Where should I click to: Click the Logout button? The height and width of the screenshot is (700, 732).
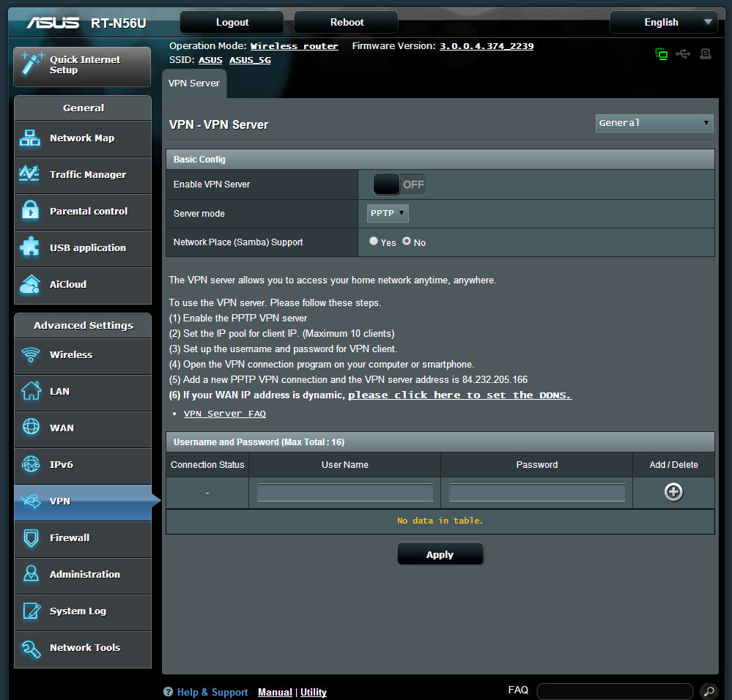coord(232,23)
